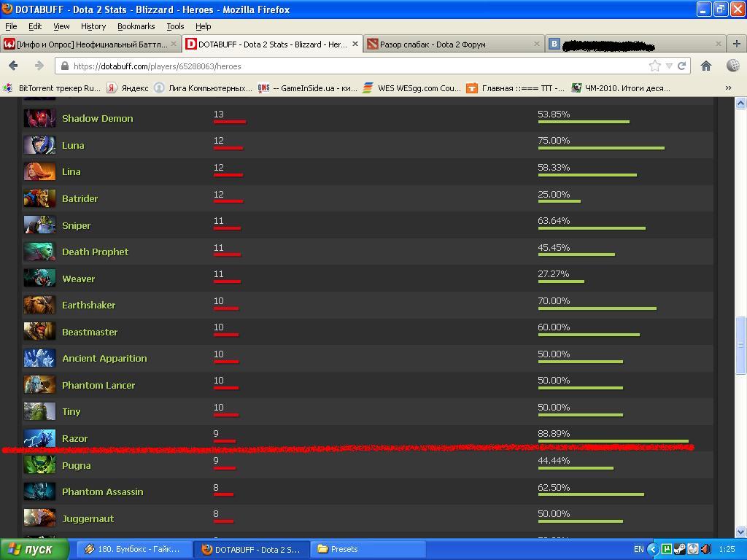747x560 pixels.
Task: Click Beastmaster hero portrait icon
Action: tap(39, 332)
